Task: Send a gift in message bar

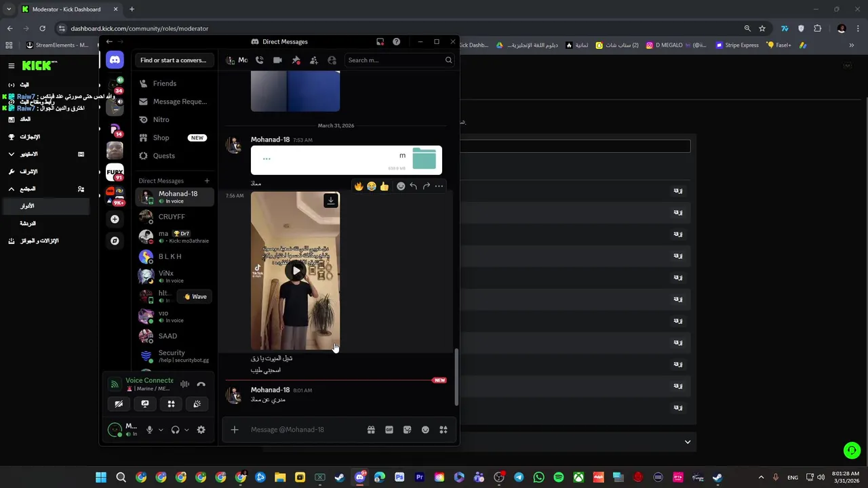Action: 371,430
